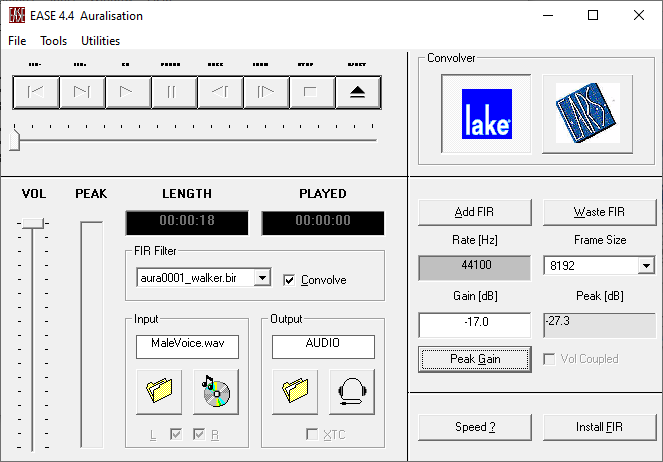Viewport: 663px width, 462px height.
Task: Click the step-forward transport button
Action: tap(266, 92)
